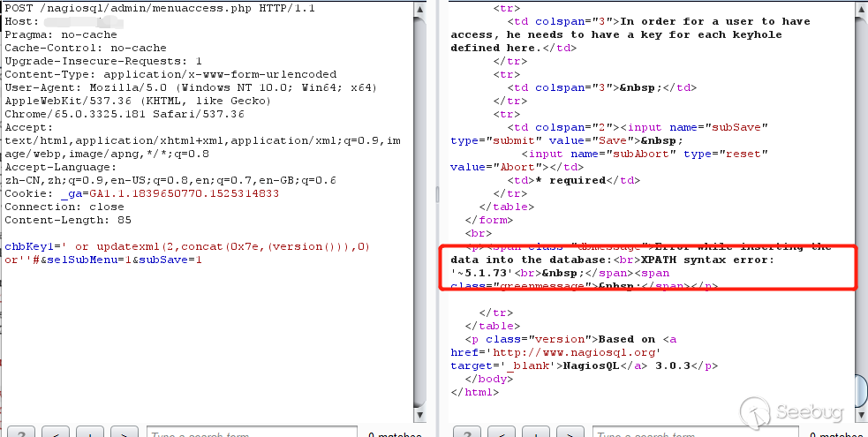Click the Content-Type header line

(170, 75)
